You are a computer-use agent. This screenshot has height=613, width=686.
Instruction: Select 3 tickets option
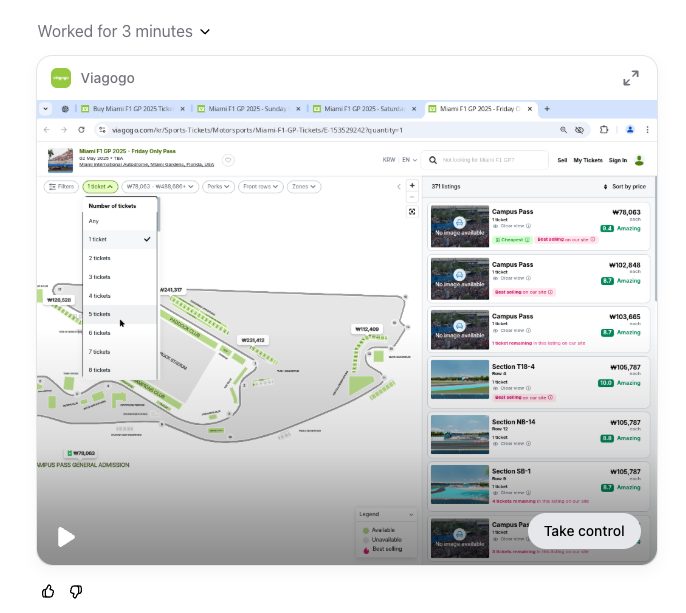pyautogui.click(x=119, y=277)
